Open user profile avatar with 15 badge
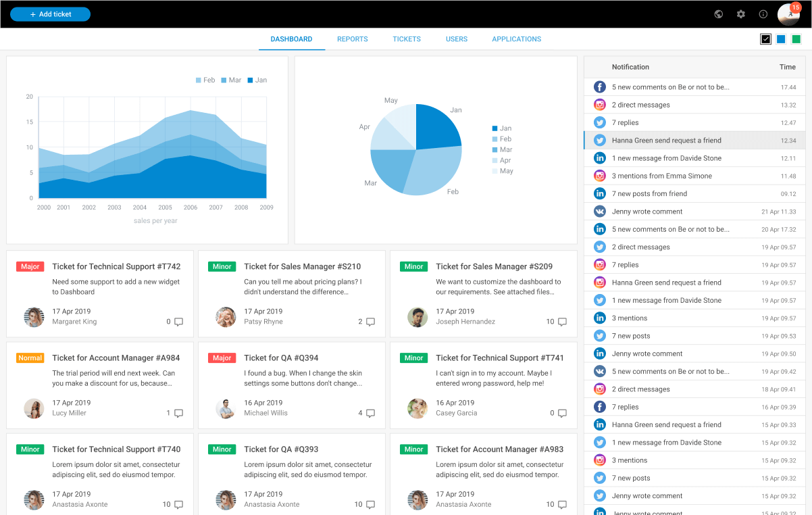 tap(788, 14)
